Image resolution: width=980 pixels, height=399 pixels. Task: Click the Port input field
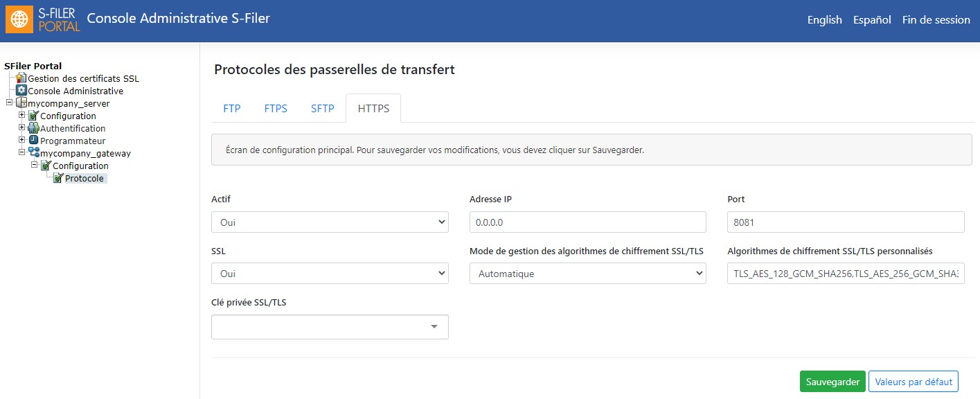846,222
